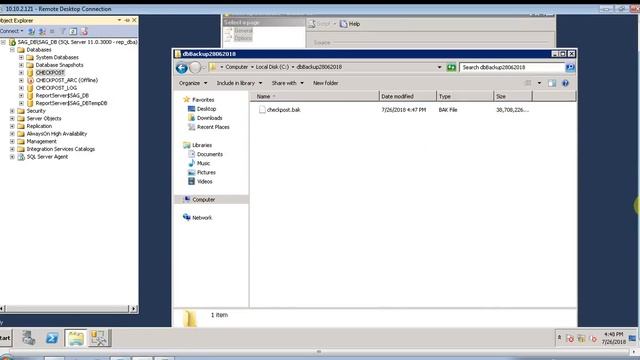This screenshot has width=640, height=360.
Task: Click Refresh icon in Object Explorer toolbar
Action: tap(73, 31)
